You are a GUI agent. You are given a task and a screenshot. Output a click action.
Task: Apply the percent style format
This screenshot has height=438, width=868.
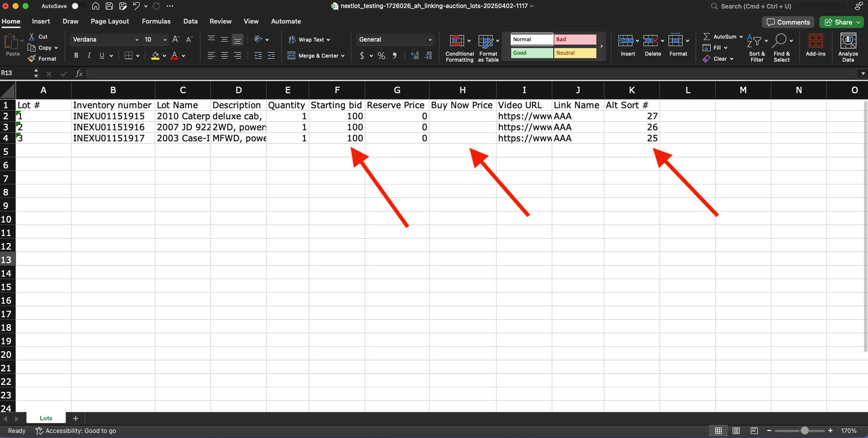(x=381, y=56)
